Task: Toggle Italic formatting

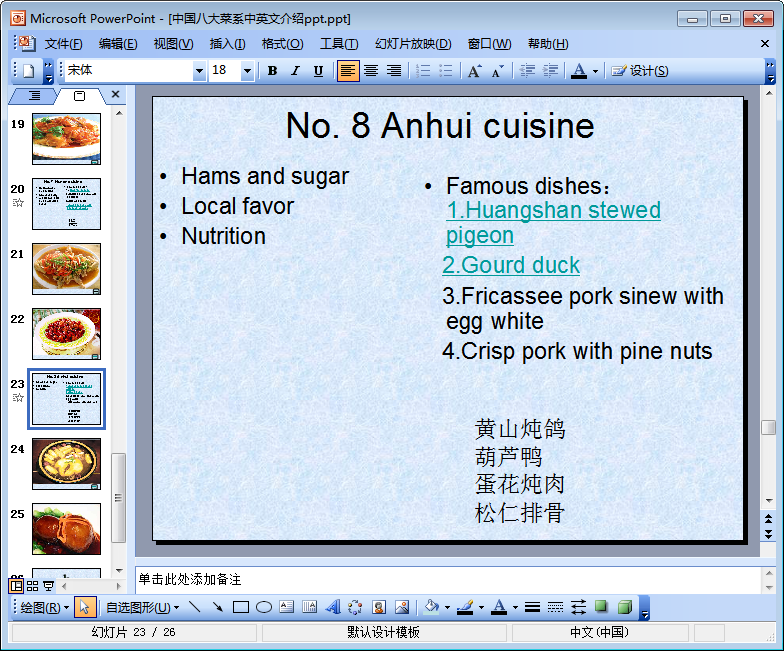Action: click(x=296, y=71)
